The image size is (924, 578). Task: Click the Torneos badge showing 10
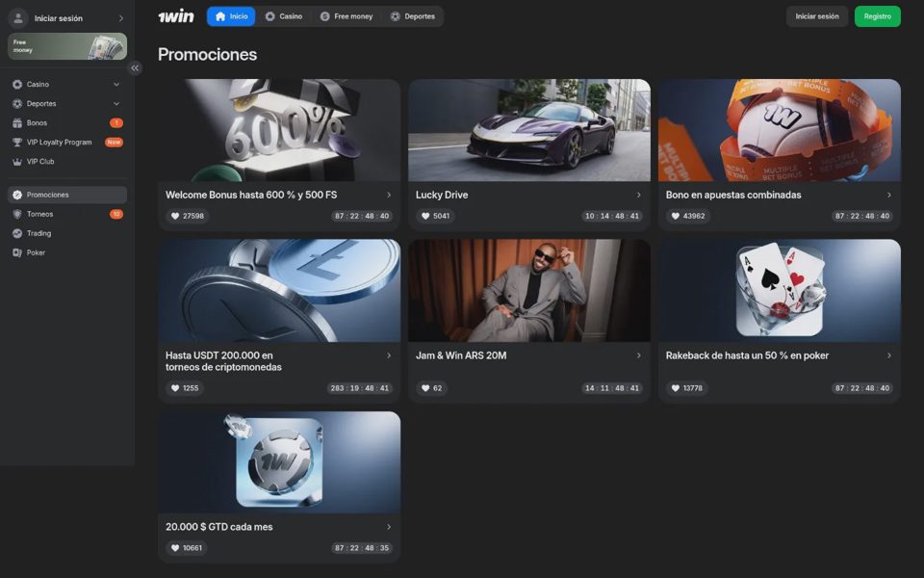coord(116,214)
